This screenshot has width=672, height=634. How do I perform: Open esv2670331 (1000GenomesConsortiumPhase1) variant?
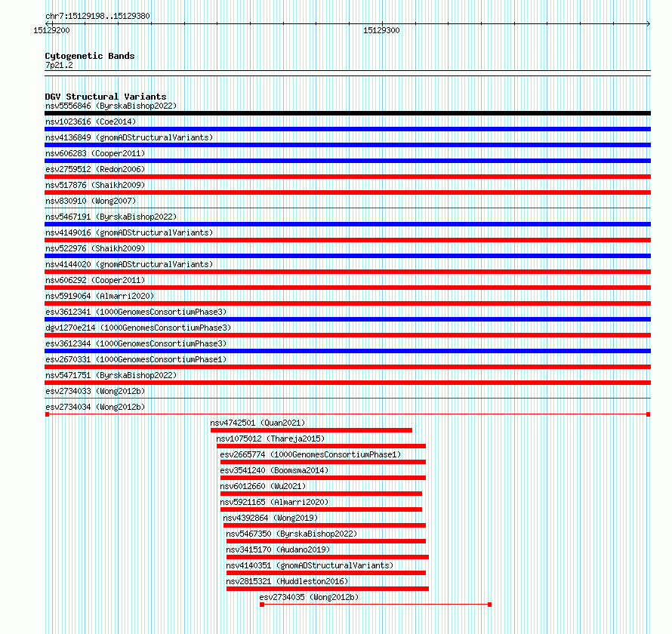click(x=136, y=359)
